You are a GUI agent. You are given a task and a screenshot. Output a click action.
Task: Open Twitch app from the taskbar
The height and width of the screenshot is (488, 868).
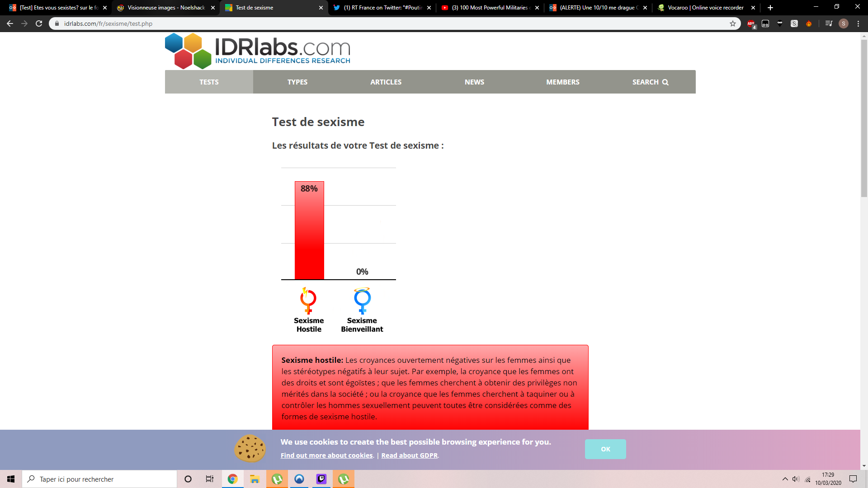(x=321, y=479)
